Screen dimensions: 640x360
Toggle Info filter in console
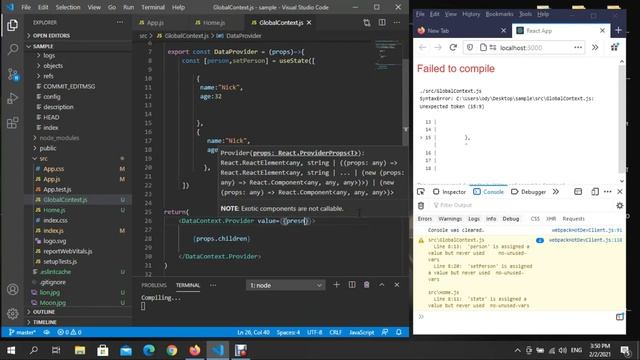coord(491,219)
